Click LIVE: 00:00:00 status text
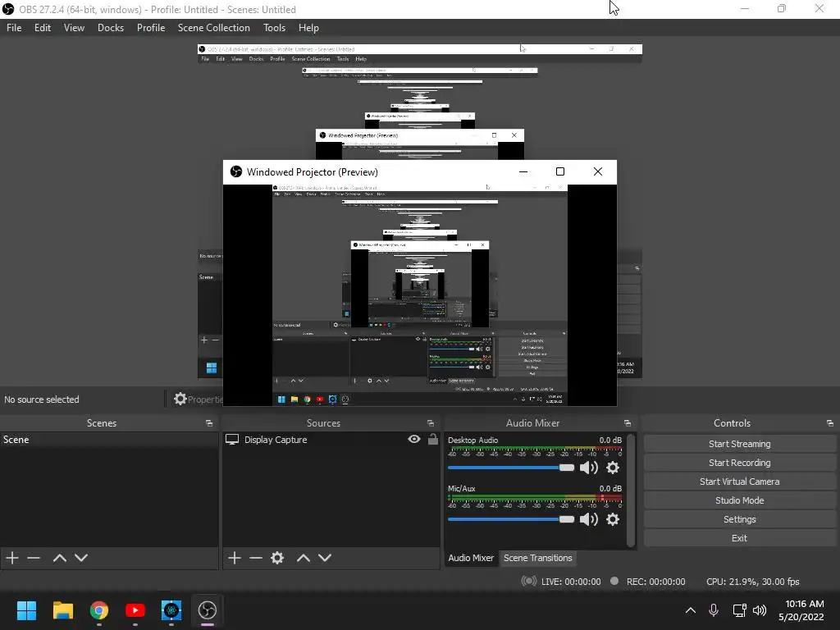The width and height of the screenshot is (840, 630). 571,582
